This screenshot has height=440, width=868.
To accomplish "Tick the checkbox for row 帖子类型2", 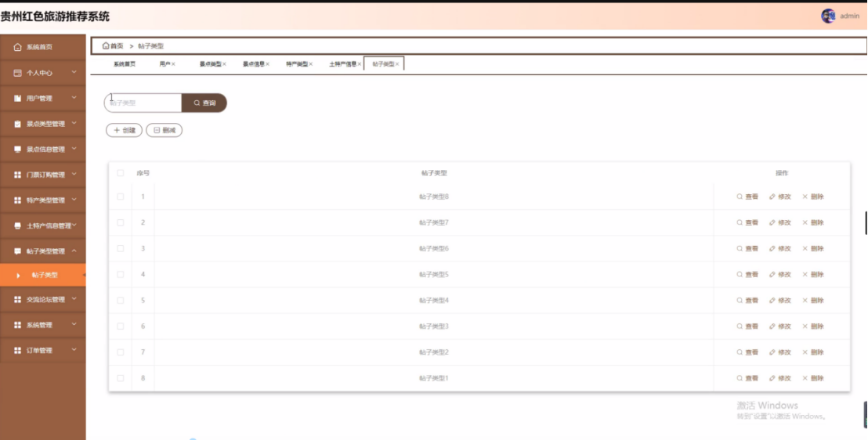I will (121, 352).
